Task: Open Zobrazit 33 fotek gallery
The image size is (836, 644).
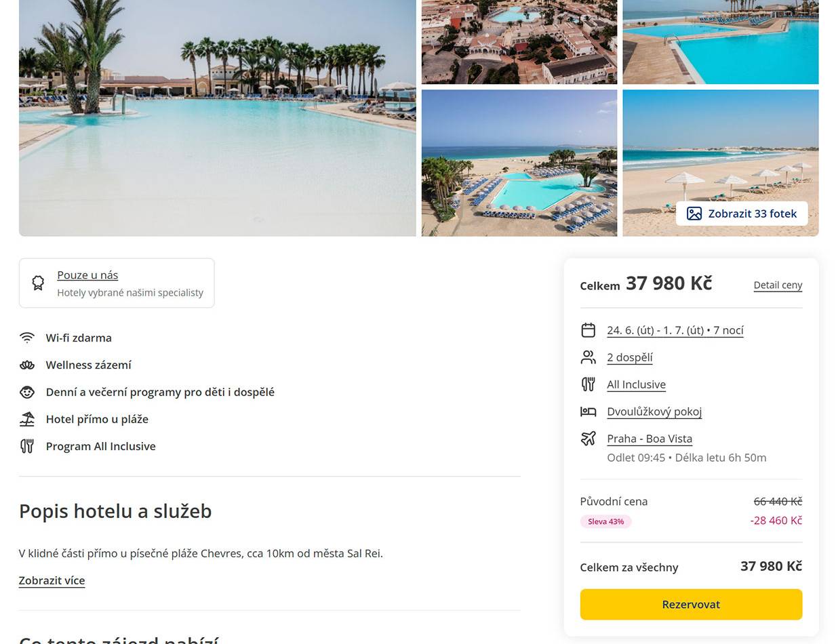Action: (x=742, y=214)
